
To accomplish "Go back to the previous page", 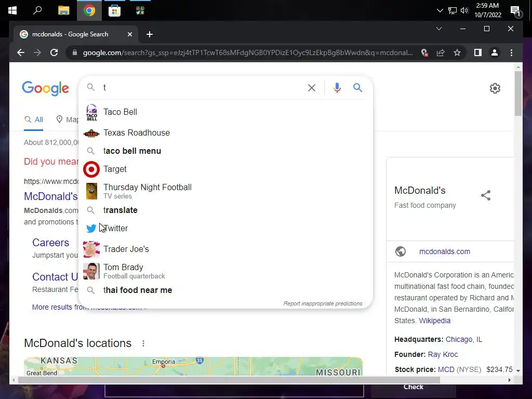I will pyautogui.click(x=21, y=52).
